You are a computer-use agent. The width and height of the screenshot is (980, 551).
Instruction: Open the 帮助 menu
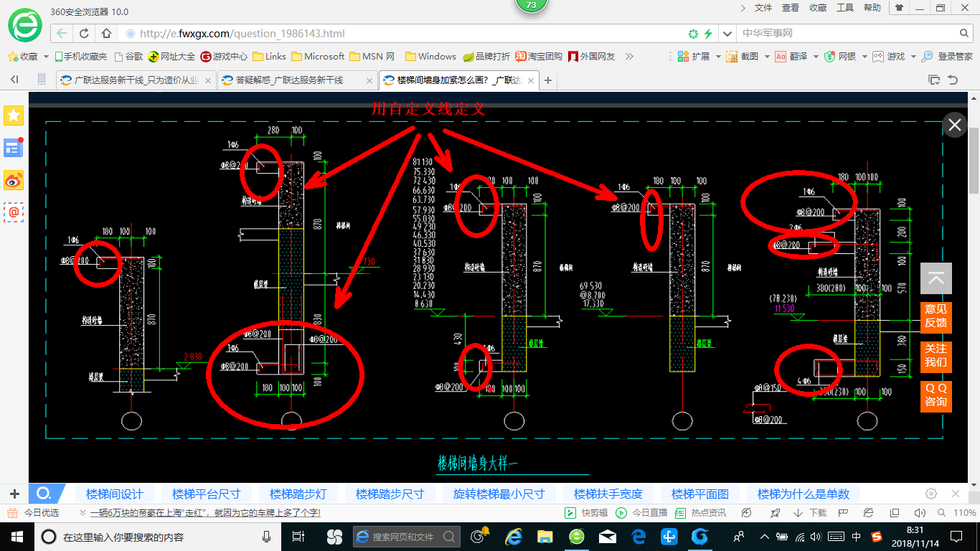pyautogui.click(x=872, y=8)
